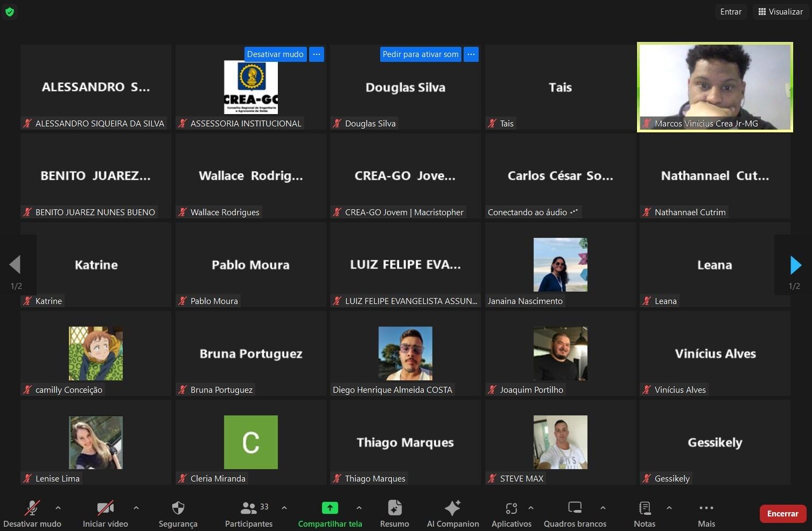Select the CREA-GO Jovem | Macristopher label
The height and width of the screenshot is (531, 812).
pyautogui.click(x=404, y=212)
